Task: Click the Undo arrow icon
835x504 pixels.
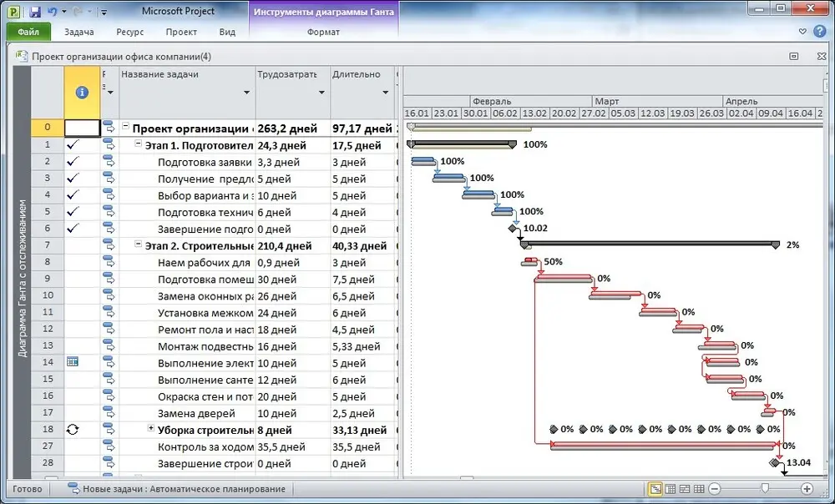Action: [x=52, y=11]
